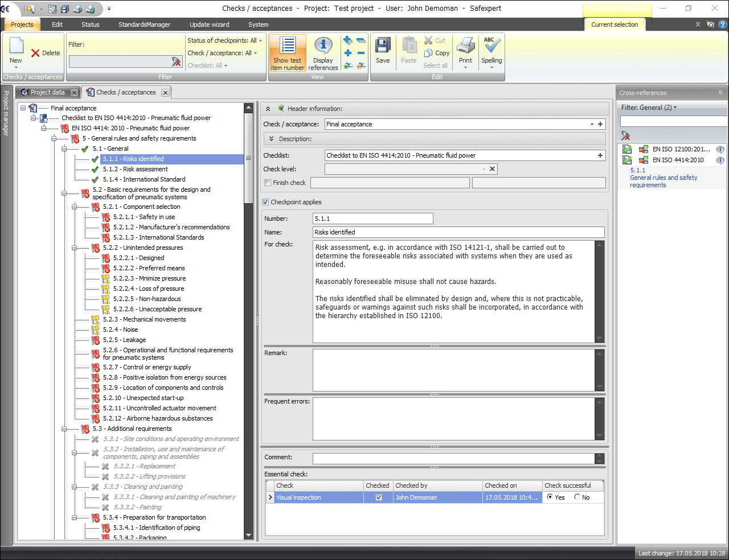The height and width of the screenshot is (560, 729).
Task: Open the StandardsManager ribbon tab
Action: pos(144,24)
